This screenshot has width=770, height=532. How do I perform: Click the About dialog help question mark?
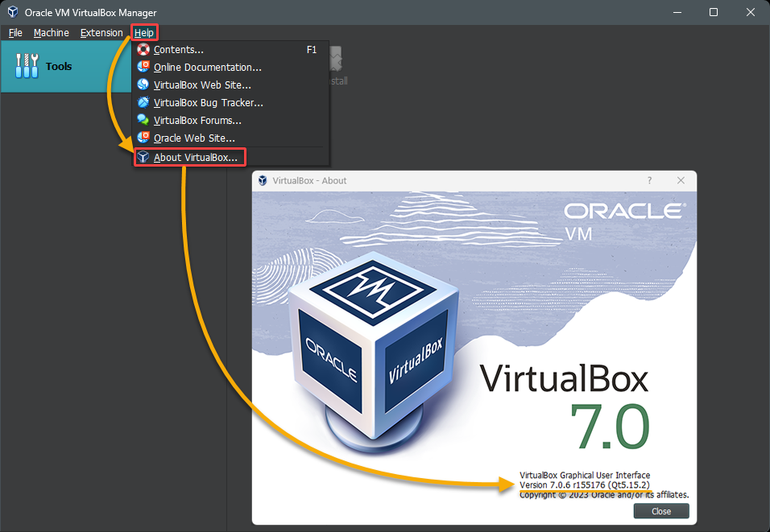(649, 180)
